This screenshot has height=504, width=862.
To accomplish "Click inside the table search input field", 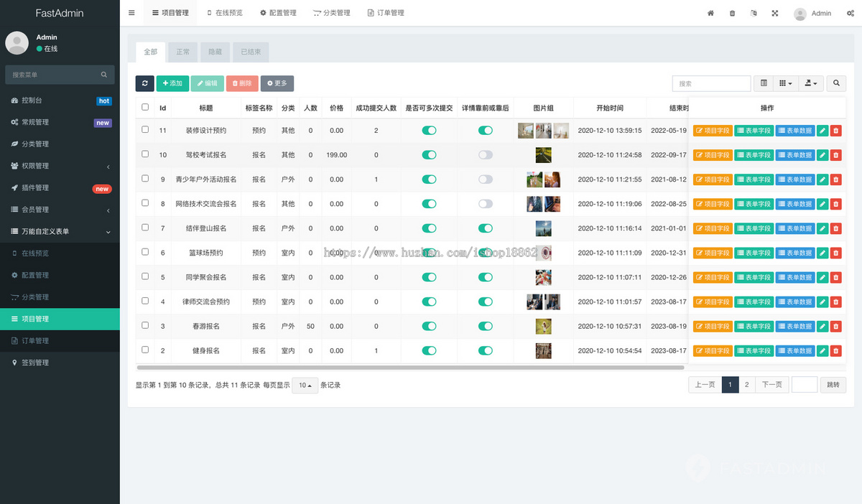I will (711, 83).
